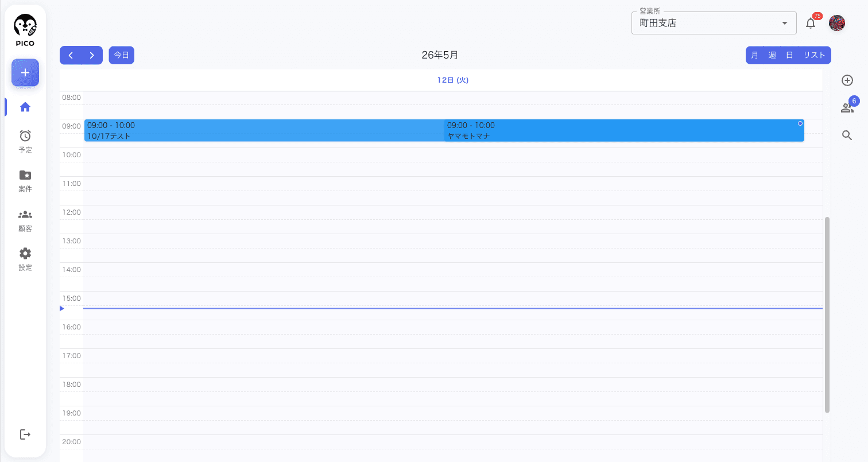The image size is (868, 462).
Task: Open the 営業所 町田支店 dropdown
Action: (x=714, y=23)
